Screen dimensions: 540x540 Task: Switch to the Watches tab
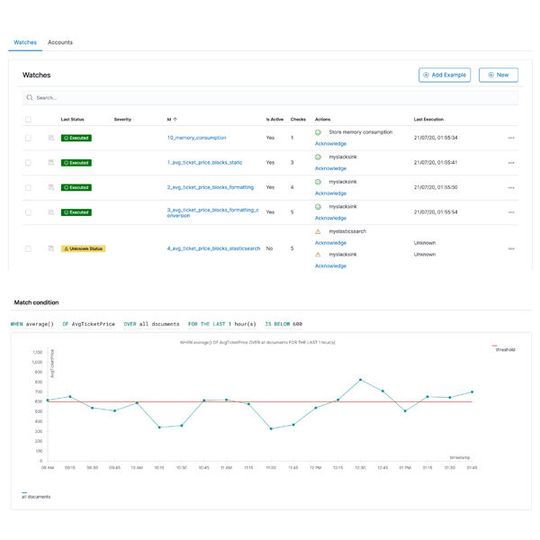point(25,42)
